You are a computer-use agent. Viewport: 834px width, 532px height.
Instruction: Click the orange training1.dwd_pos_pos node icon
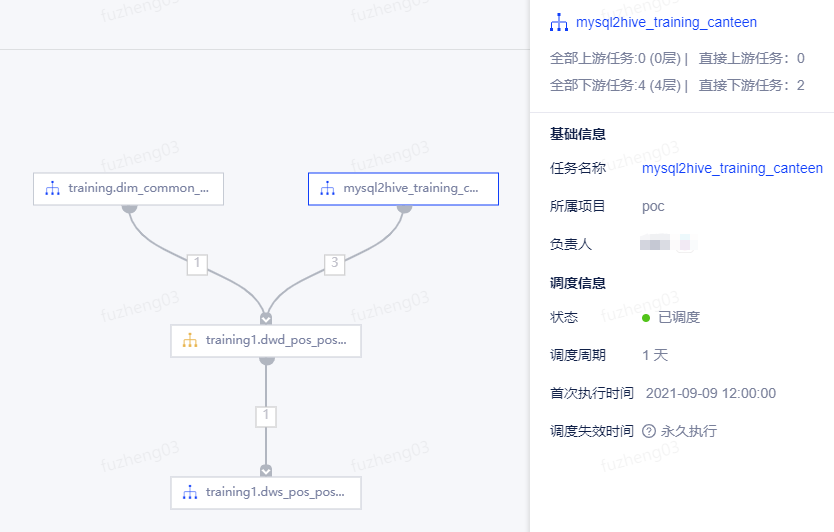point(190,340)
